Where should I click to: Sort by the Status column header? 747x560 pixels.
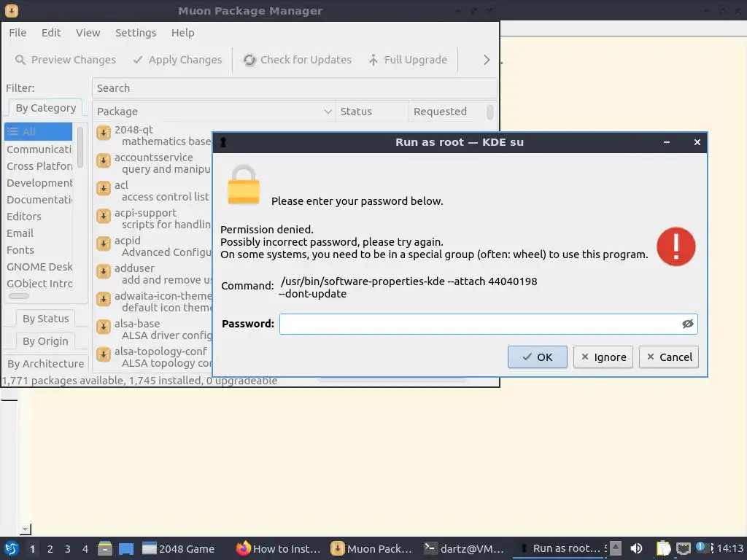pos(372,112)
